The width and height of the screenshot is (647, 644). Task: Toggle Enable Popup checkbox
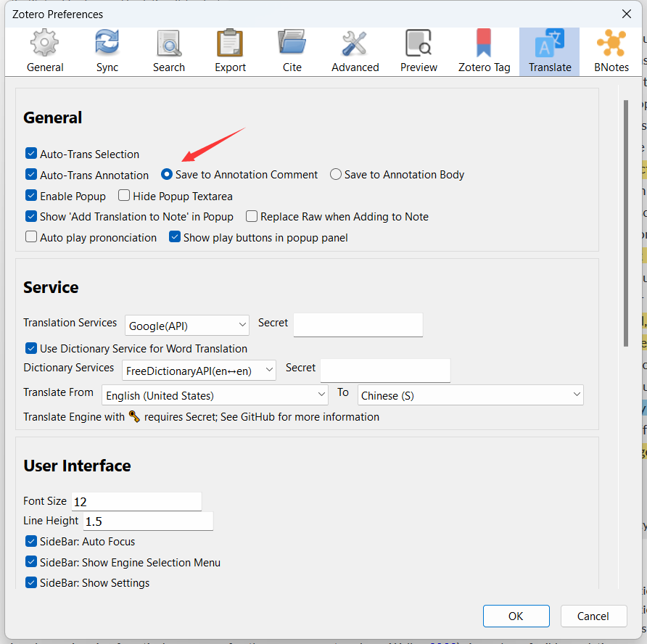click(x=31, y=195)
